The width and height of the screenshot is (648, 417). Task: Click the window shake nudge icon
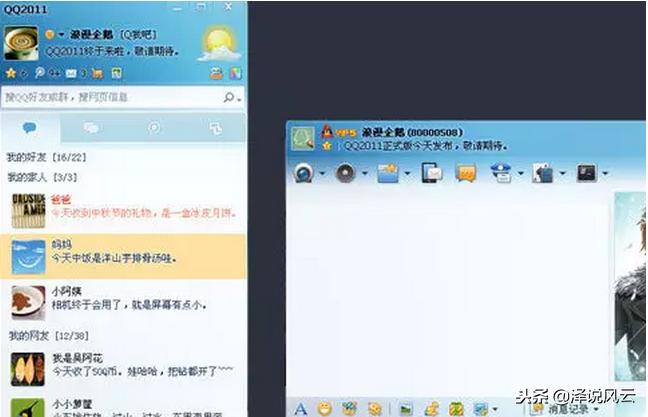pyautogui.click(x=374, y=409)
